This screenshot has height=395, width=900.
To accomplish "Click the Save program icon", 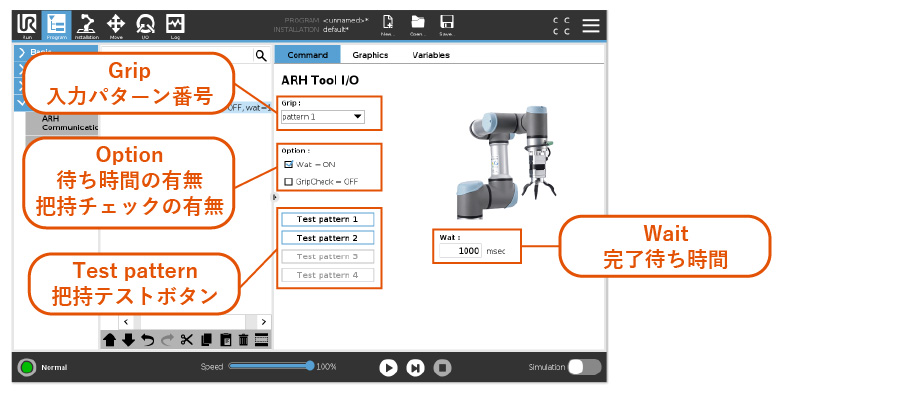I will click(x=447, y=25).
